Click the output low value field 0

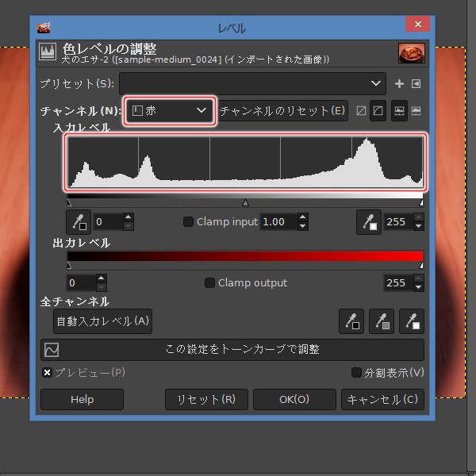[x=82, y=283]
